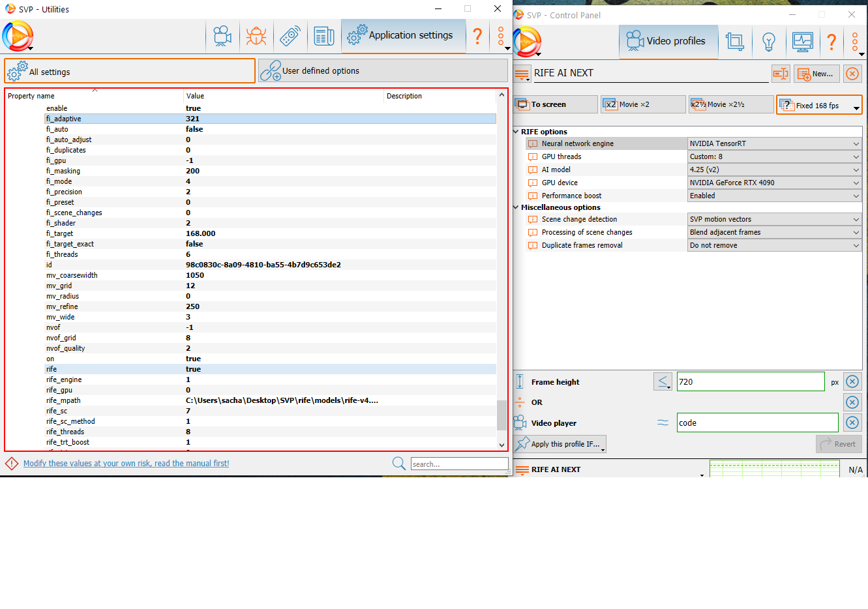Open the 'read the manual first' link

[126, 464]
